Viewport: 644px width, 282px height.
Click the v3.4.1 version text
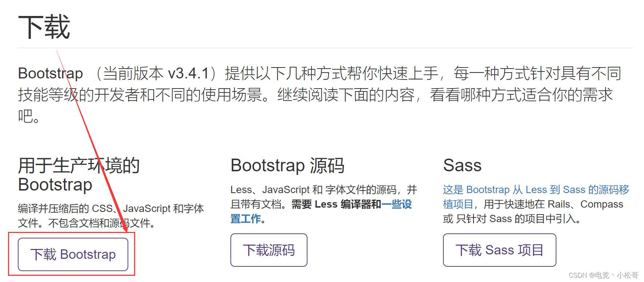click(188, 73)
